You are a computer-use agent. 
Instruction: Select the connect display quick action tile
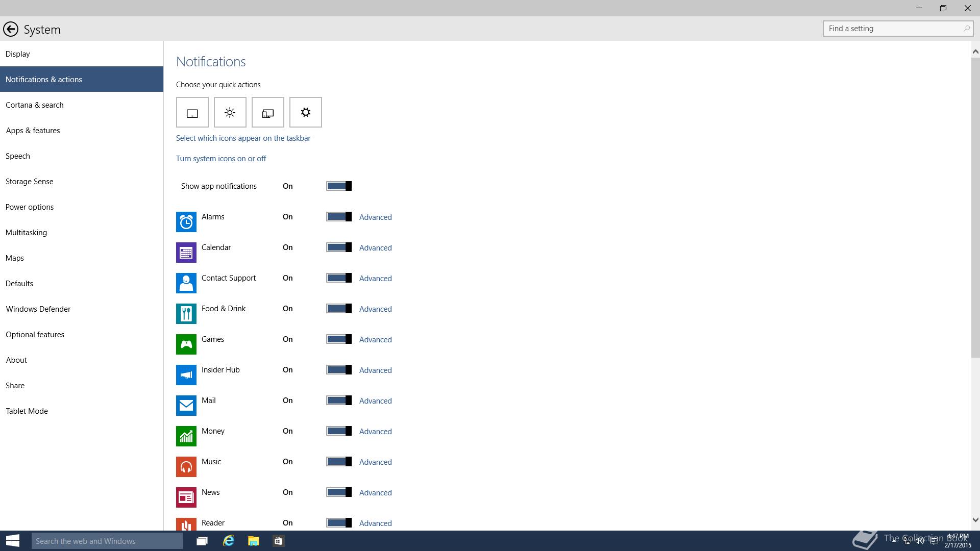pos(268,112)
